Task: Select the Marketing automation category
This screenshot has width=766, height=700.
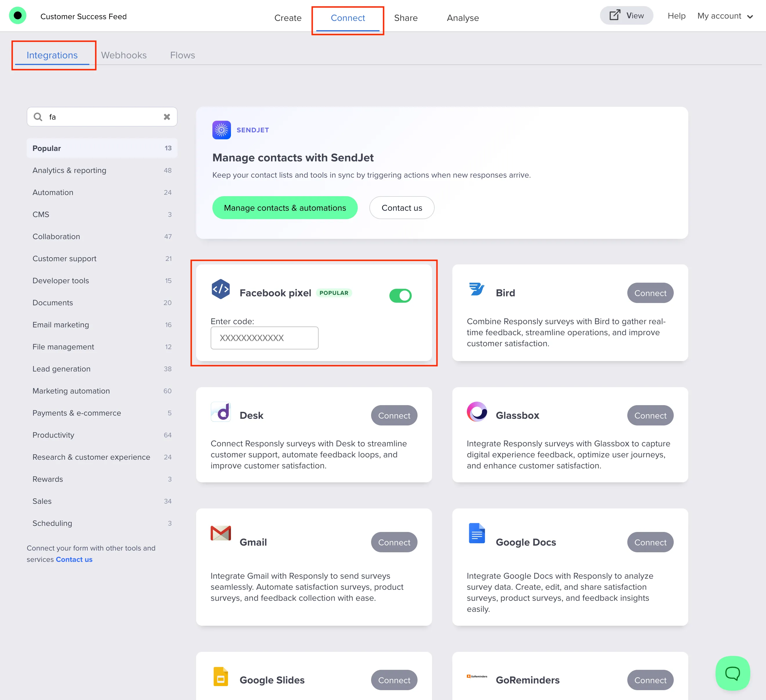Action: (102, 391)
